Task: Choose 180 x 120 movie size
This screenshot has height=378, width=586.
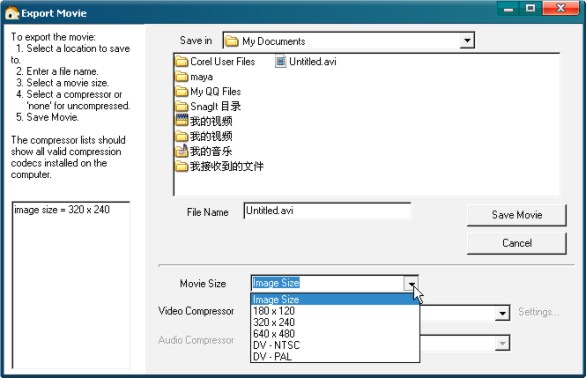Action: pos(335,311)
